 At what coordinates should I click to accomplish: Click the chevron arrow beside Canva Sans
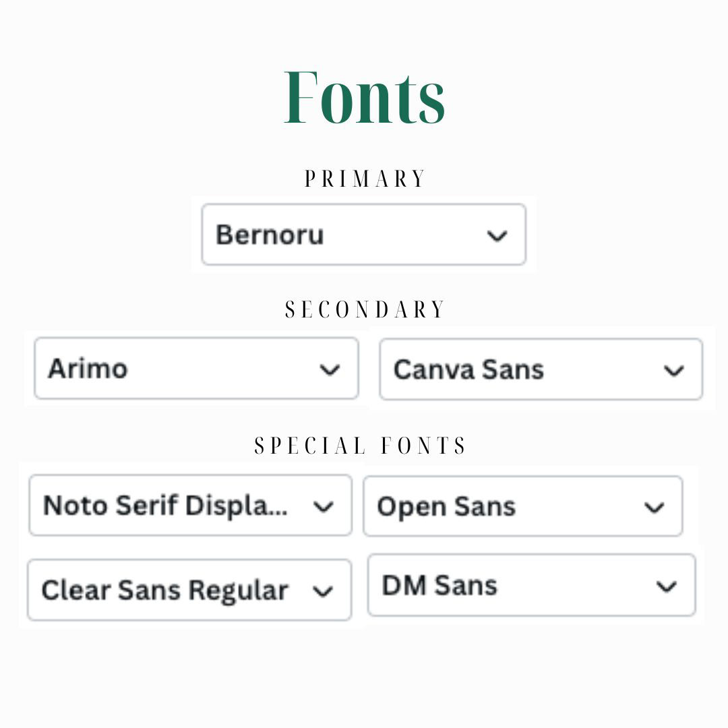673,371
